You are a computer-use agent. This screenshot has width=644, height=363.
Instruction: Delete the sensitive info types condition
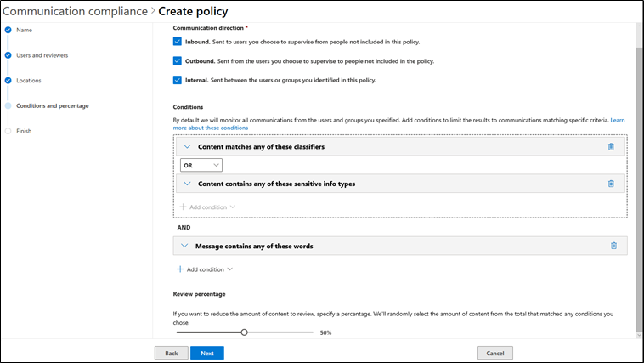(x=611, y=184)
